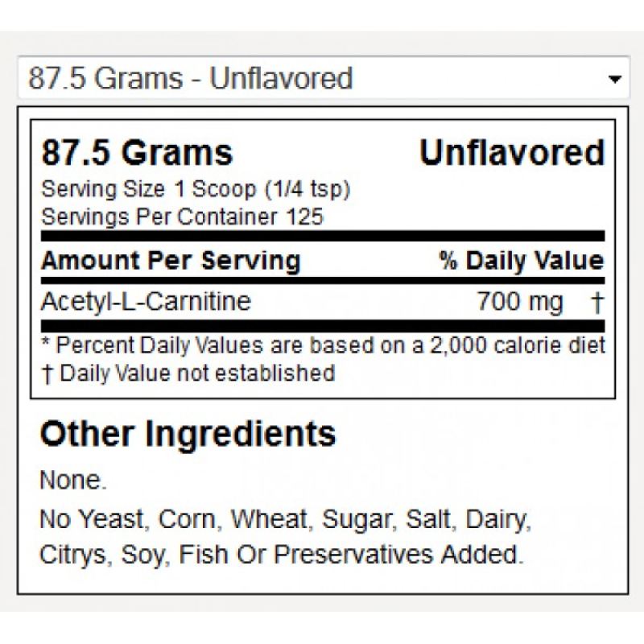The height and width of the screenshot is (644, 644).
Task: Click the 700 mg amount value
Action: [519, 302]
